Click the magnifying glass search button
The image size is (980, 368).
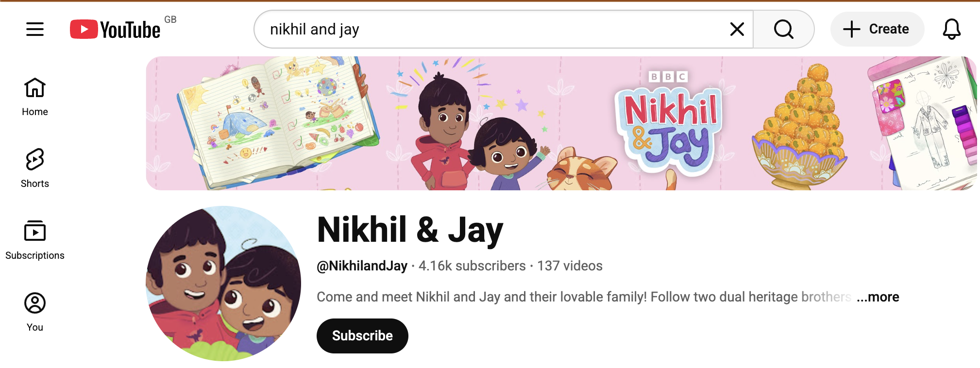click(x=783, y=29)
